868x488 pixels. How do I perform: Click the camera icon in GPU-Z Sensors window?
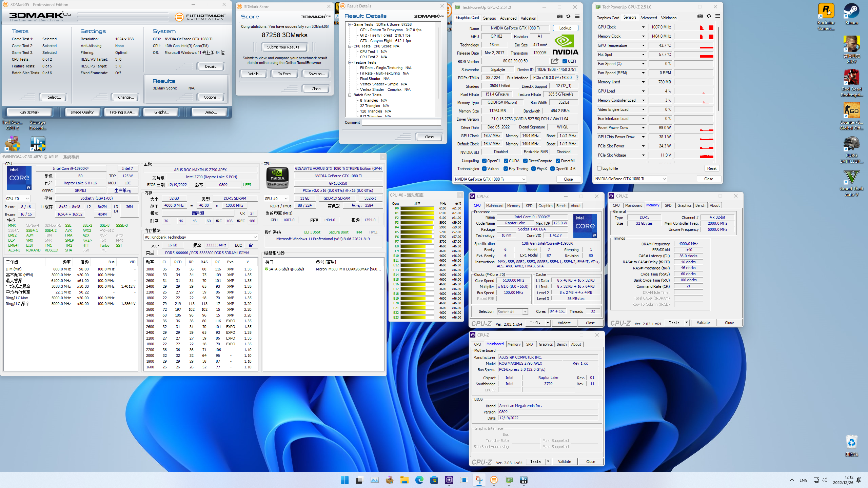tap(700, 16)
